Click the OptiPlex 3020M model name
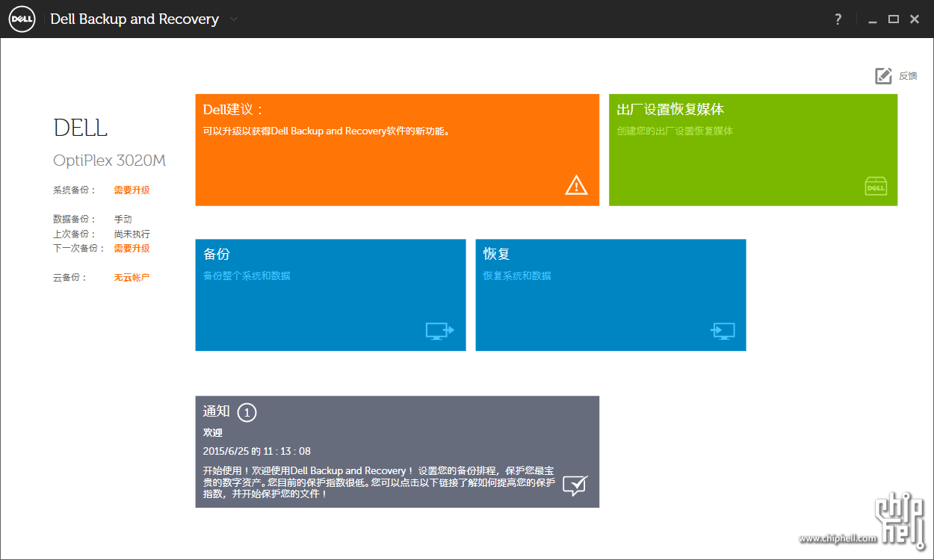Image resolution: width=934 pixels, height=560 pixels. click(x=110, y=161)
